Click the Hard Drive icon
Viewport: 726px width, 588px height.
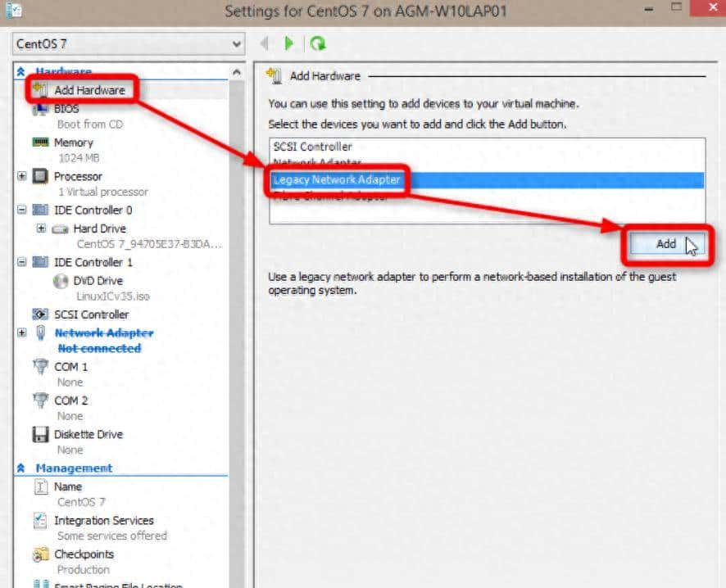pos(60,229)
